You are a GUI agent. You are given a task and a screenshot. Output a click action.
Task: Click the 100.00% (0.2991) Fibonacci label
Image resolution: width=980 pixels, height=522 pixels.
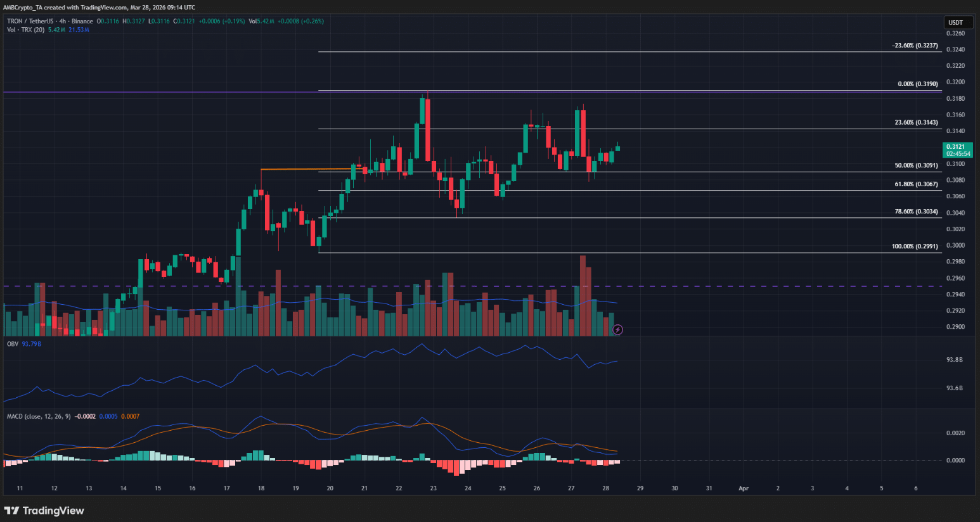click(x=915, y=246)
